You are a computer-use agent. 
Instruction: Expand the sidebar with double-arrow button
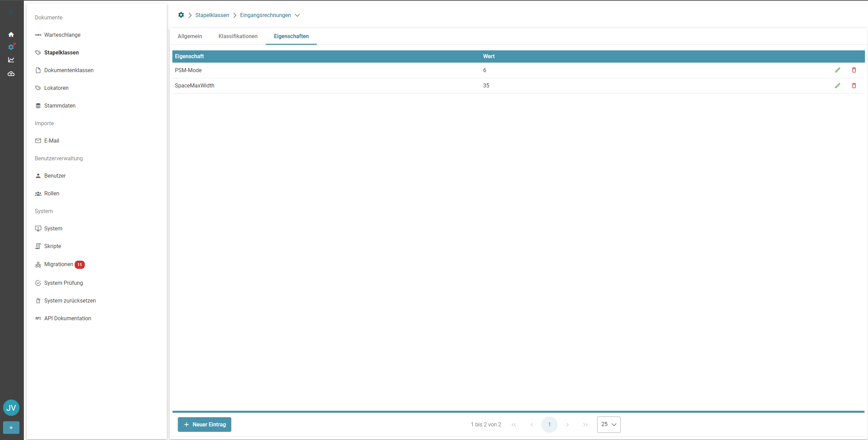pyautogui.click(x=11, y=427)
